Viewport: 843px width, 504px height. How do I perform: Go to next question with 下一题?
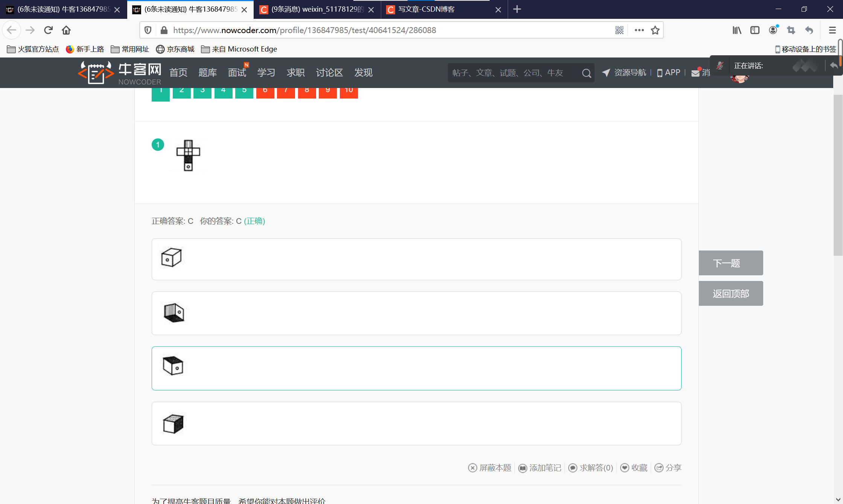731,263
